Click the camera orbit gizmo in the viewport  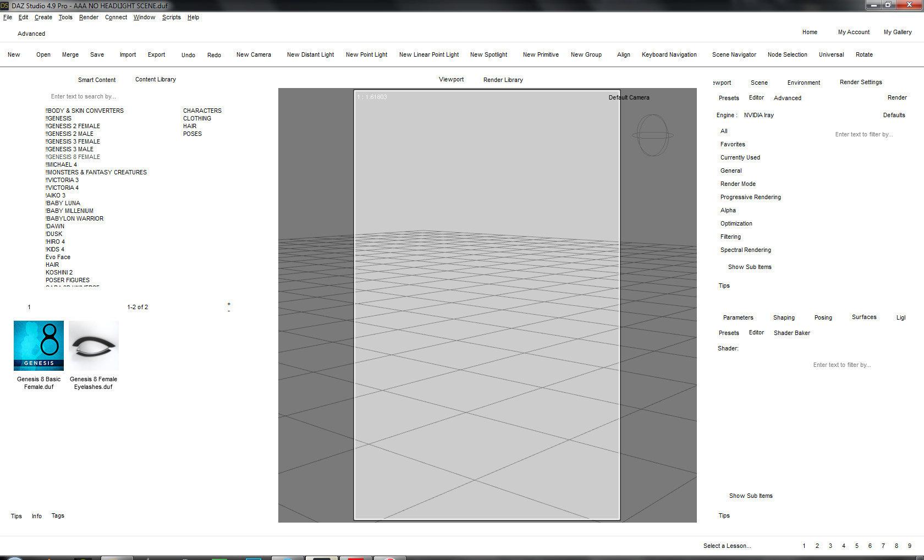click(652, 135)
